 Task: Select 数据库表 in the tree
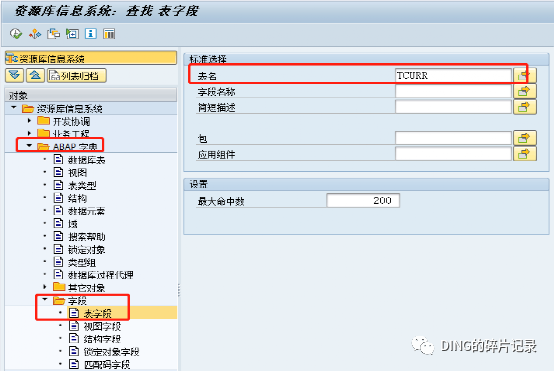[x=87, y=160]
